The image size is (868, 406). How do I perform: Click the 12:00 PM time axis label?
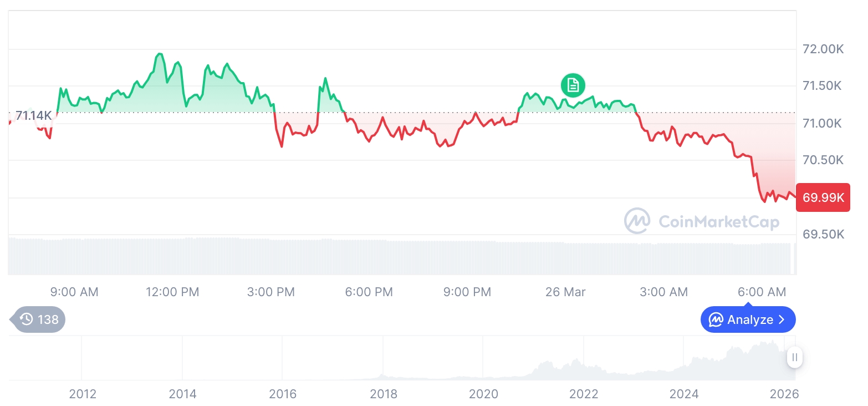tap(172, 292)
